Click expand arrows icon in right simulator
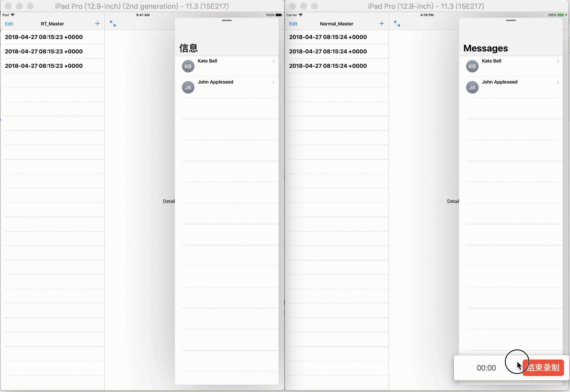 [x=397, y=24]
